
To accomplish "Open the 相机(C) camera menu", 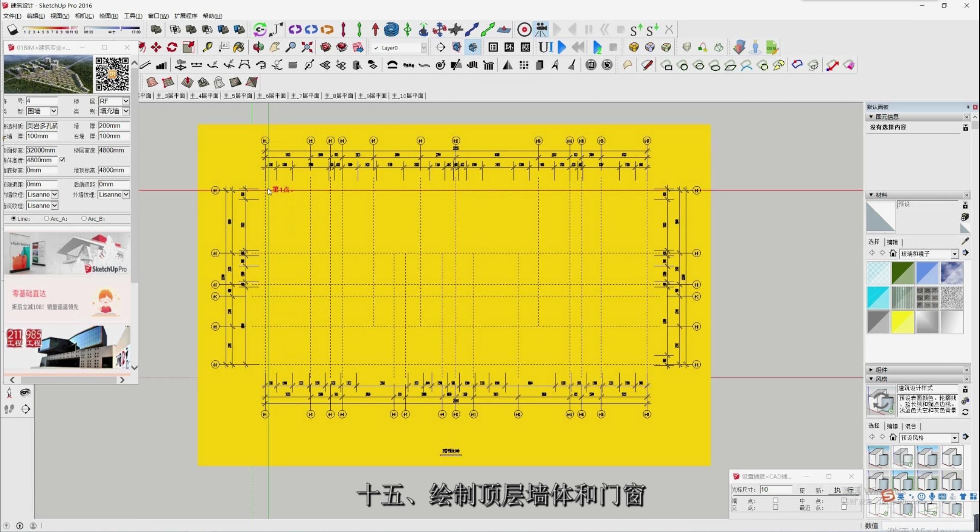I will click(x=84, y=16).
